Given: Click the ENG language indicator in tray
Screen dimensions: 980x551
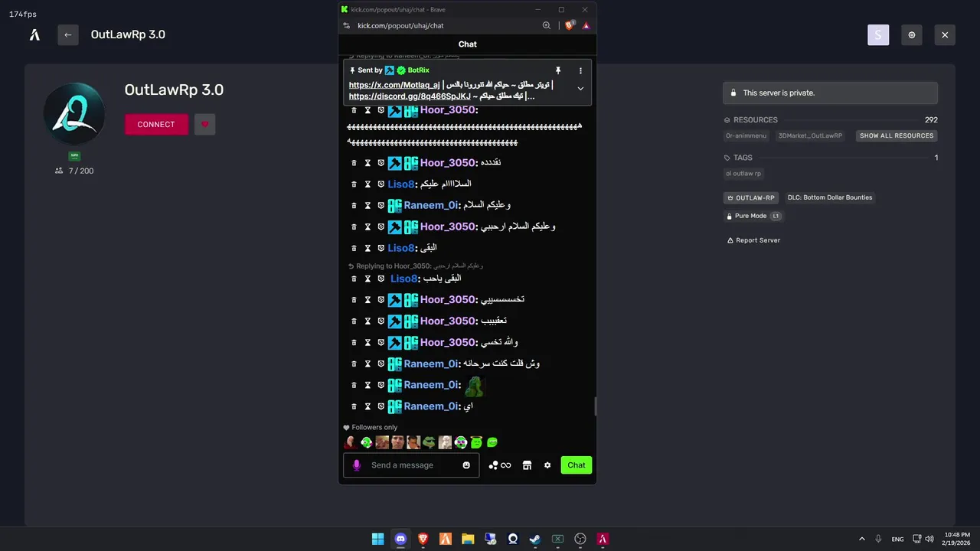Looking at the screenshot, I should coord(897,539).
